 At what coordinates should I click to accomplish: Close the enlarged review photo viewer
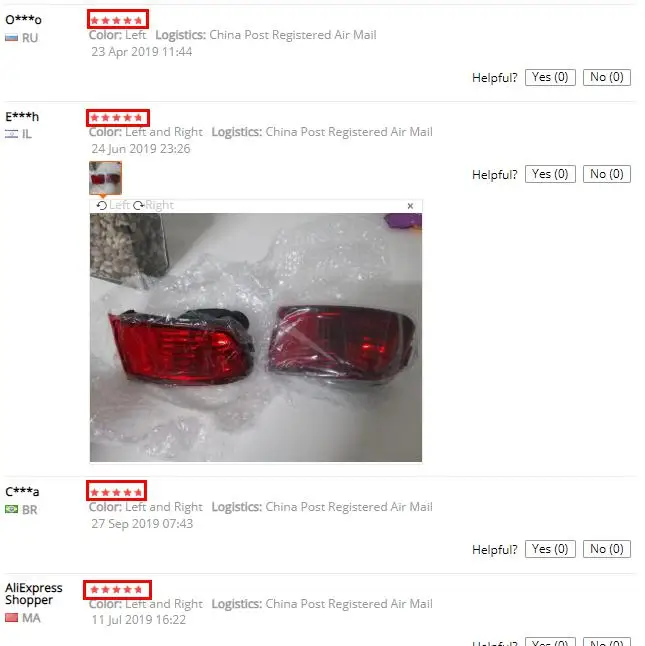click(x=410, y=206)
